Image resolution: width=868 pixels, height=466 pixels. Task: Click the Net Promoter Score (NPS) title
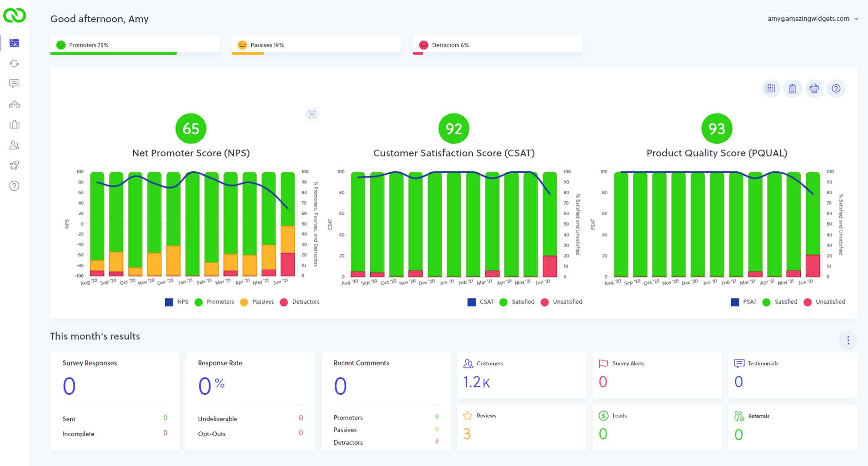tap(191, 153)
